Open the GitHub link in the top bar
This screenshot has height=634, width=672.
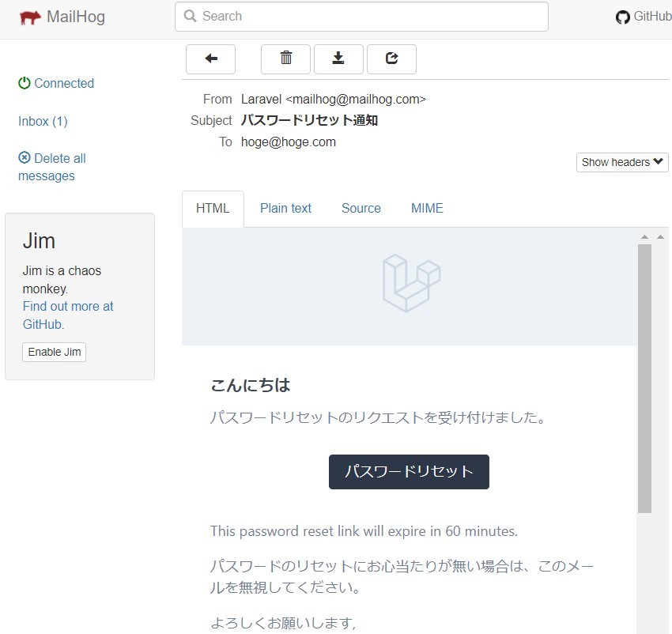[644, 17]
